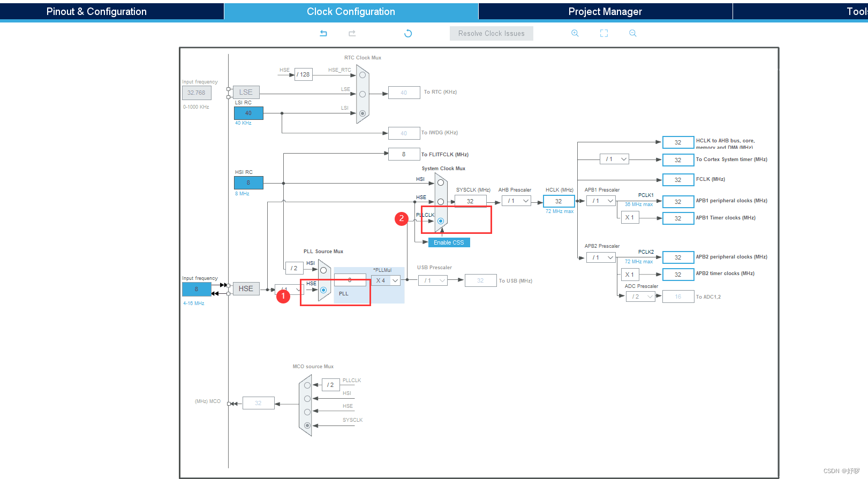Click the circular refresh arrow icon
Viewport: 868px width, 479px height.
click(408, 33)
